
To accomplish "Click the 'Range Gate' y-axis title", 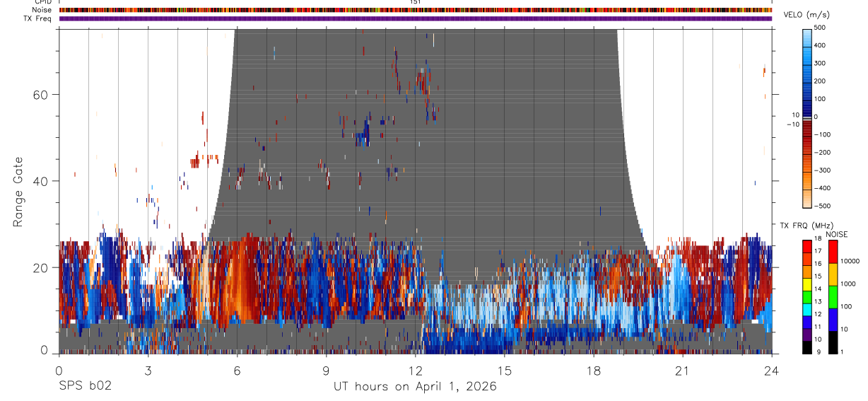I will (x=17, y=192).
